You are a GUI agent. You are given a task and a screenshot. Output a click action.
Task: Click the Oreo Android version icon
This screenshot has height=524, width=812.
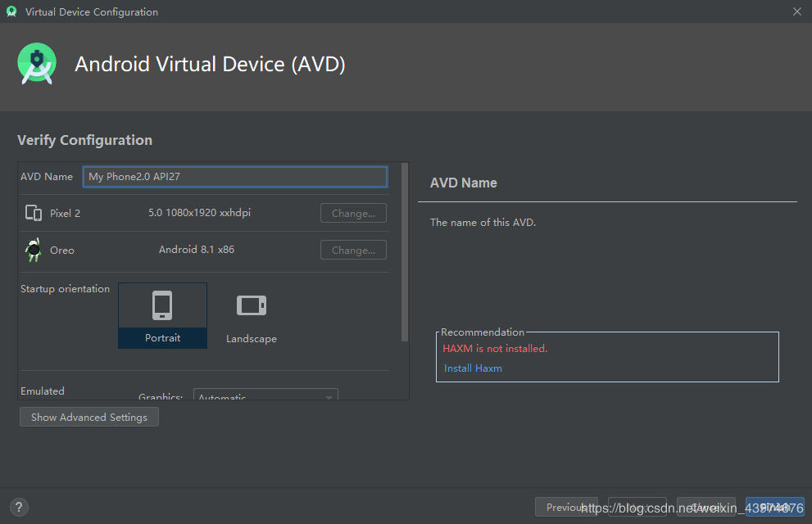click(x=33, y=249)
